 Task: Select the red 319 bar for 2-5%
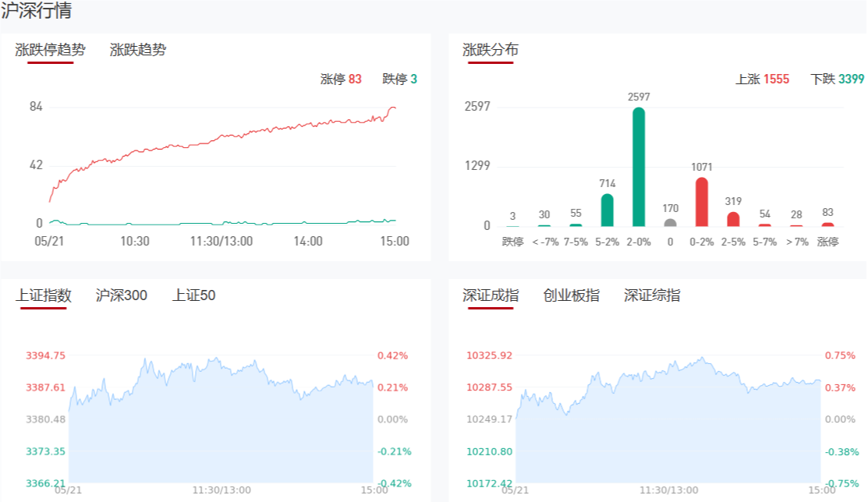(733, 219)
